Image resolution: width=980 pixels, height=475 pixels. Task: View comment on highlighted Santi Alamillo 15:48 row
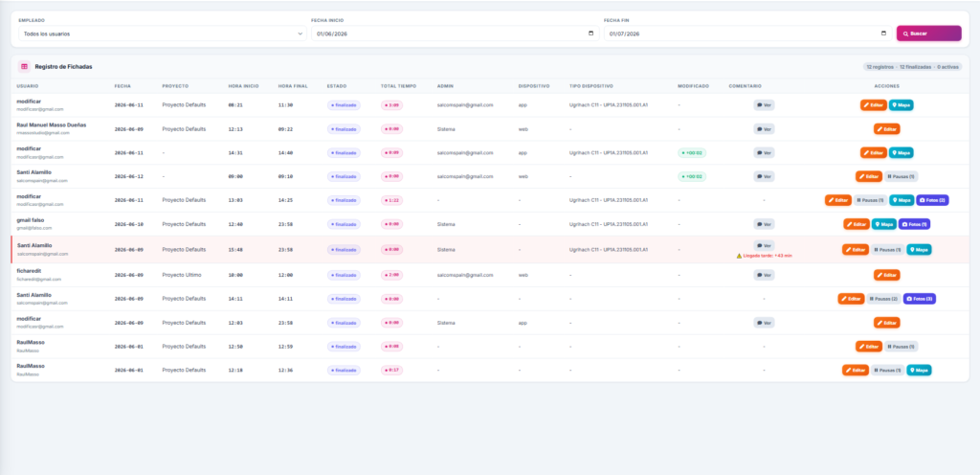[x=764, y=245]
